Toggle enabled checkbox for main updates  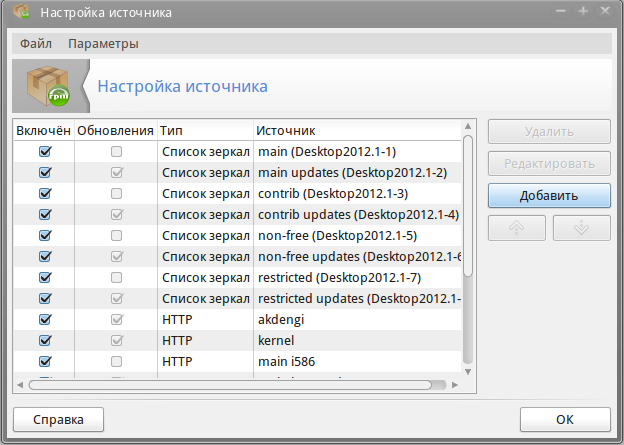pyautogui.click(x=45, y=172)
